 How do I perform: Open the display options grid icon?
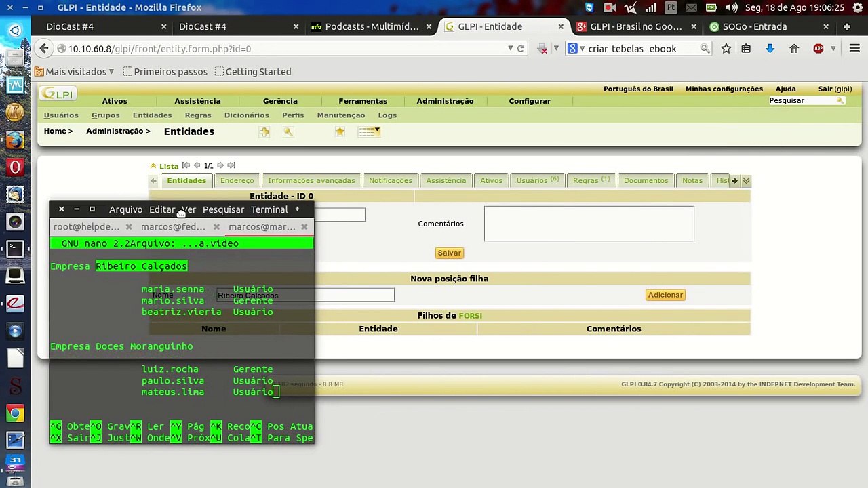pos(369,131)
